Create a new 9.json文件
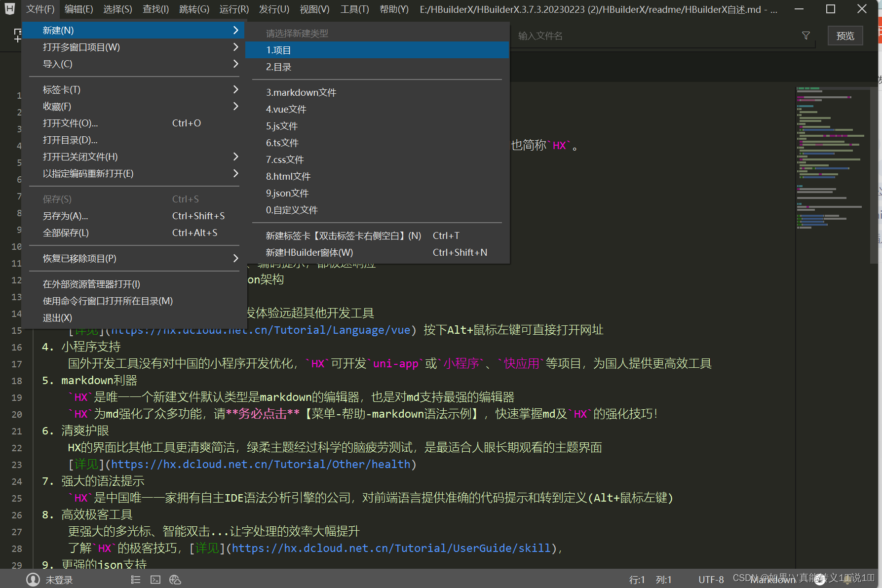 [x=377, y=193]
